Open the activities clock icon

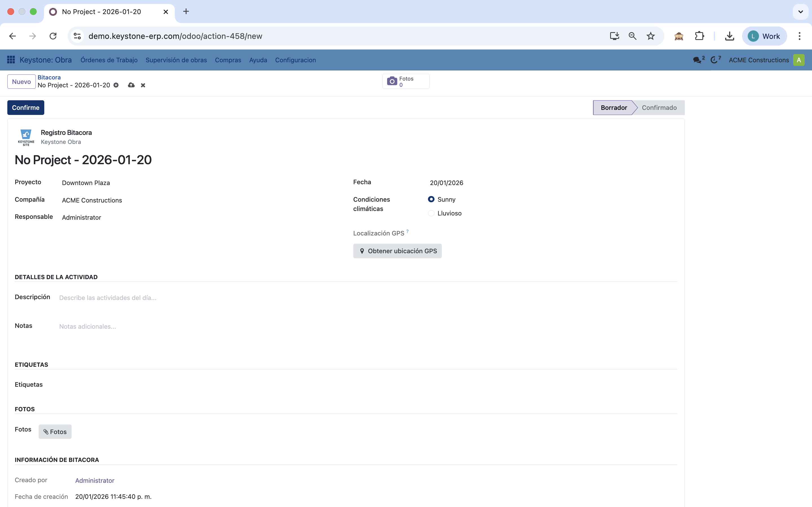[714, 60]
